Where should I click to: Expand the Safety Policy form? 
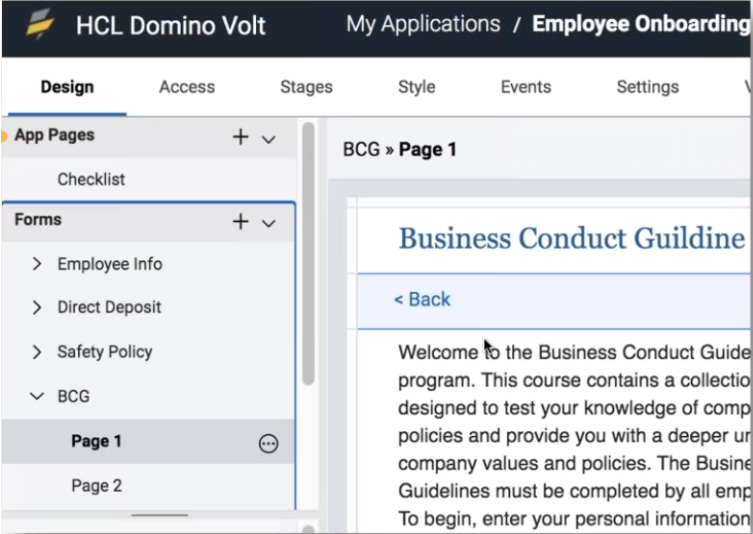click(x=37, y=352)
